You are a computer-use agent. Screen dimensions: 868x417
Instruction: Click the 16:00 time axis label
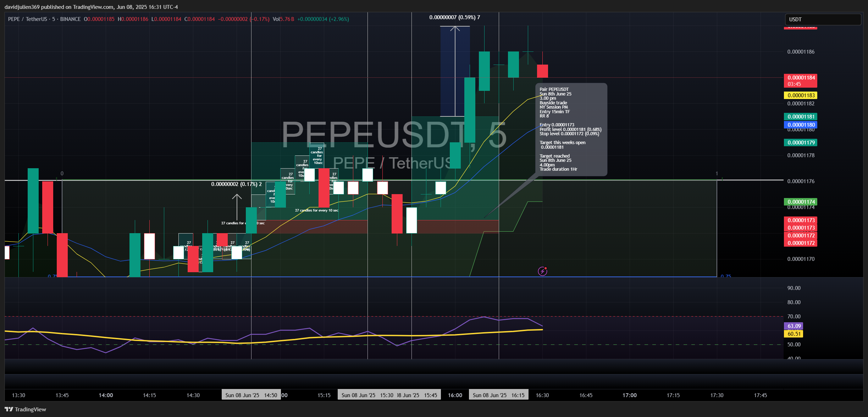coord(455,395)
